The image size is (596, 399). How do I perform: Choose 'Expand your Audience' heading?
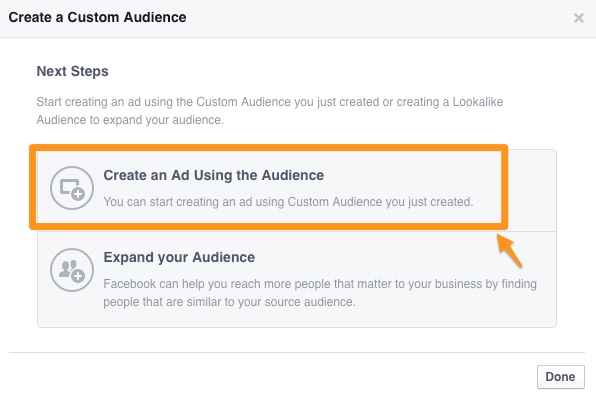[179, 257]
